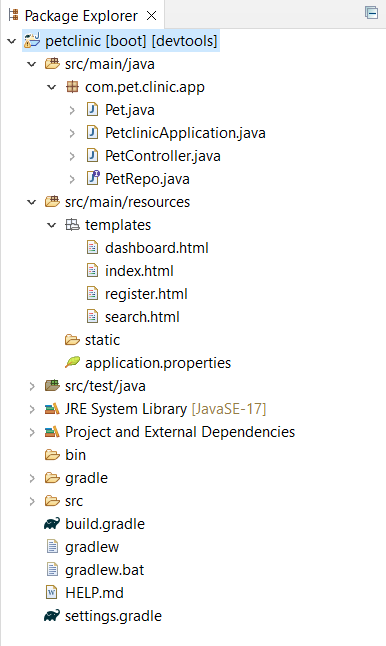The width and height of the screenshot is (386, 646).
Task: Click the build.gradle elephant icon
Action: (52, 524)
